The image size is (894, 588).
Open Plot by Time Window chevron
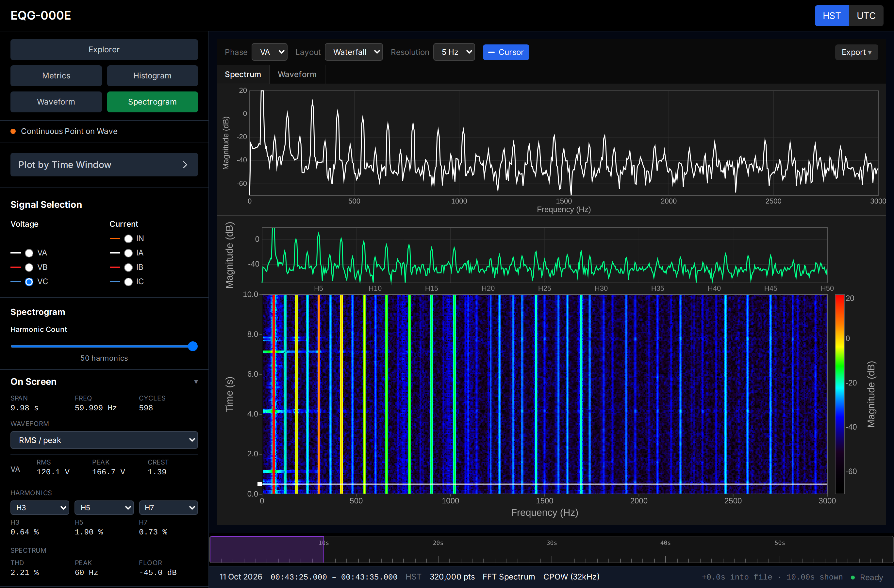pos(185,164)
